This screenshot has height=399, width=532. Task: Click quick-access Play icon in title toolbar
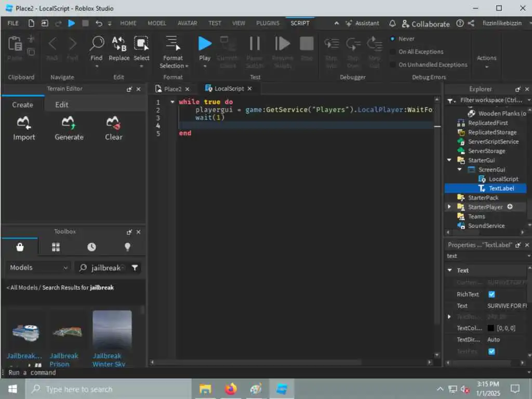click(71, 23)
